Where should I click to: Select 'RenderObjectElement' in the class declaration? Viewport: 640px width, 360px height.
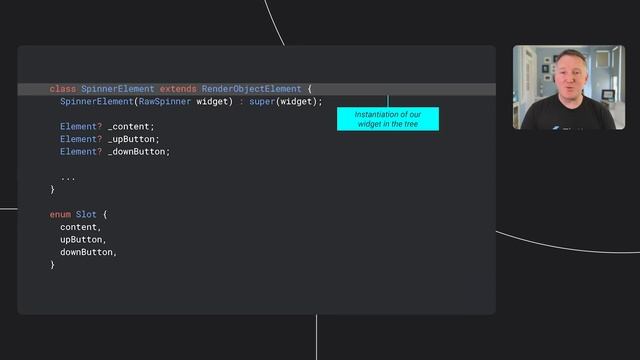coord(251,89)
